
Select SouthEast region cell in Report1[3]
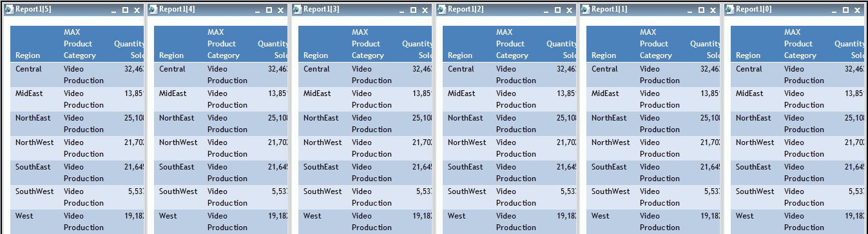[321, 167]
